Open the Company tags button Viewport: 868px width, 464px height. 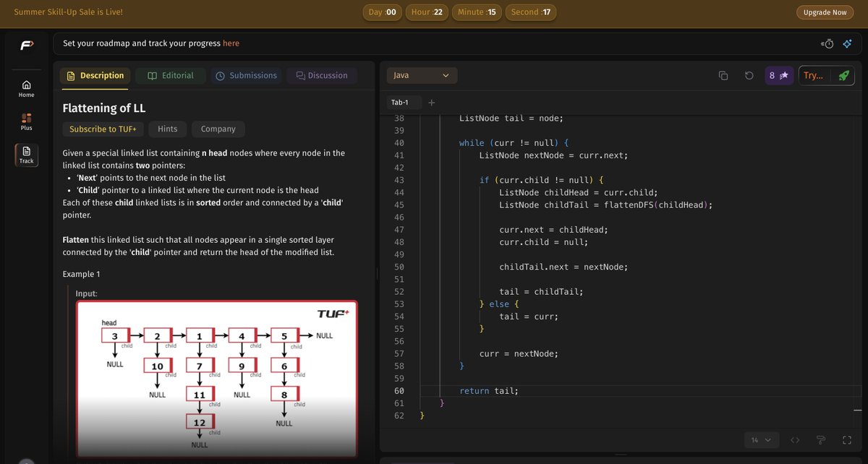pyautogui.click(x=218, y=129)
